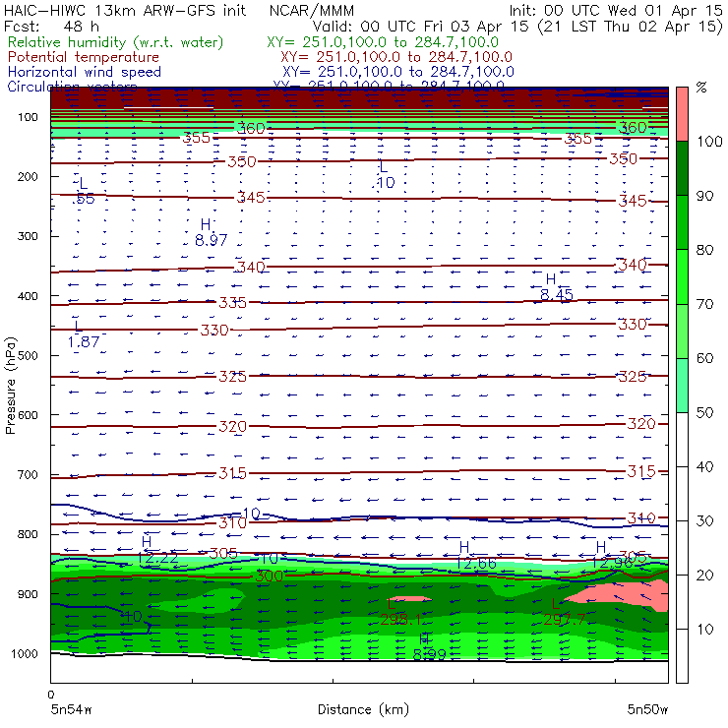728x728 pixels.
Task: Click the 'L 297.7' temperature minimum label
Action: click(564, 612)
